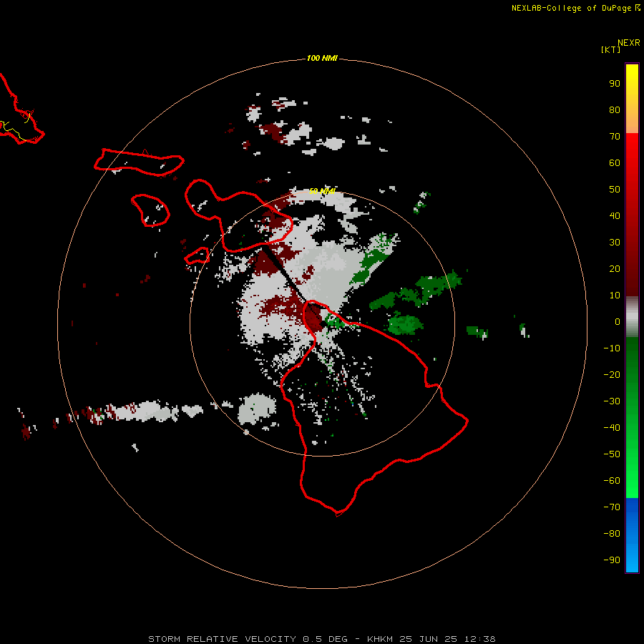
Task: Click the 'NEXR' label at the top right
Action: coord(629,43)
